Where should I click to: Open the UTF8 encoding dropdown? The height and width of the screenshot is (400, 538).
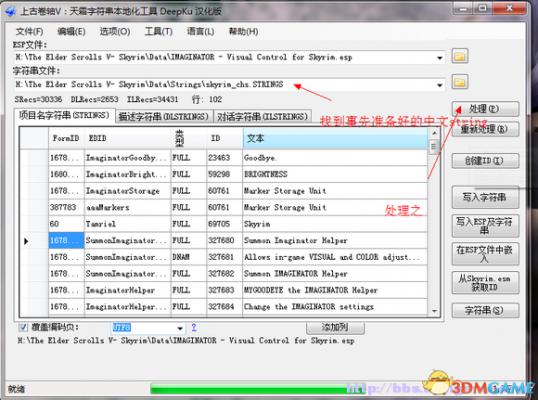(180, 328)
